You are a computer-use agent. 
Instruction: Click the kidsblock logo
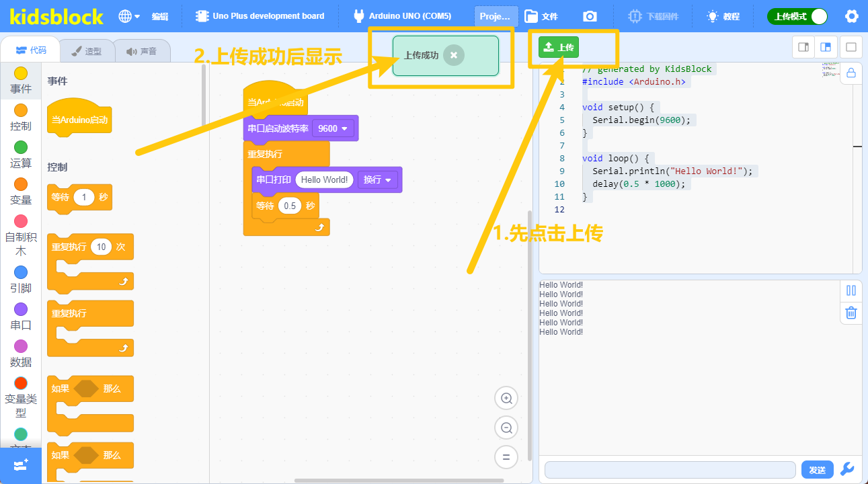(x=57, y=16)
